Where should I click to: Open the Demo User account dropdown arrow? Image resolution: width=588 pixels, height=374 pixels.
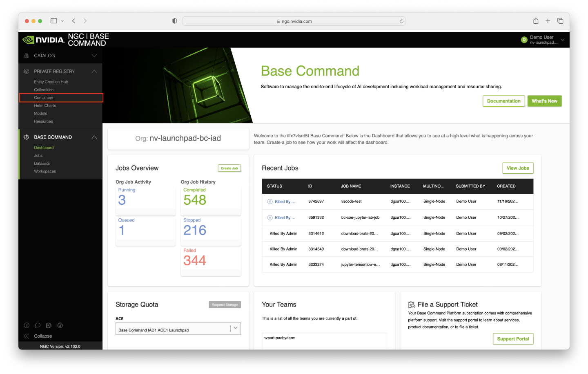(x=562, y=40)
